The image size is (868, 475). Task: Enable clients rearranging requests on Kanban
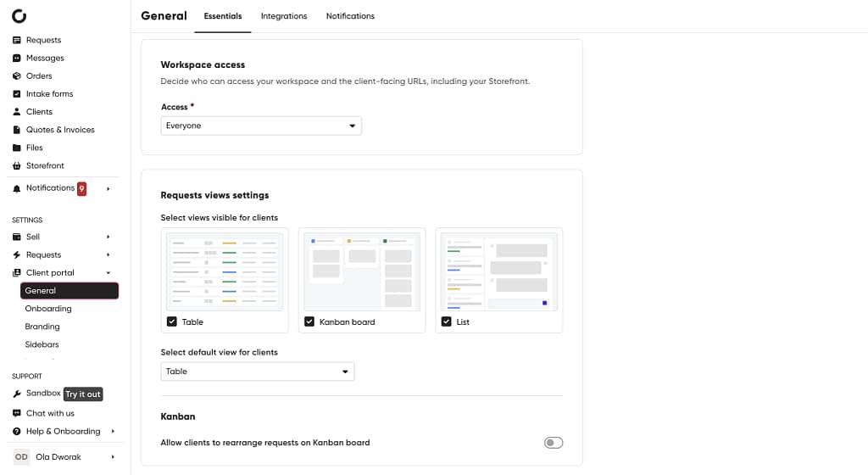[x=553, y=442]
